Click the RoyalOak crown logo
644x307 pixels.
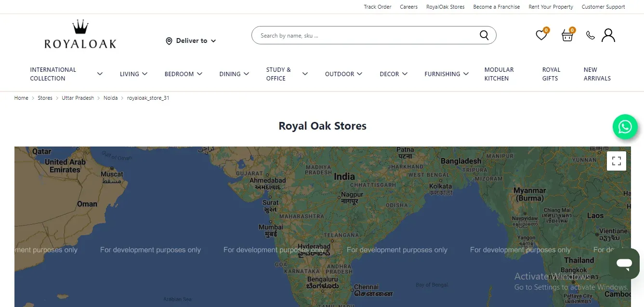click(80, 34)
